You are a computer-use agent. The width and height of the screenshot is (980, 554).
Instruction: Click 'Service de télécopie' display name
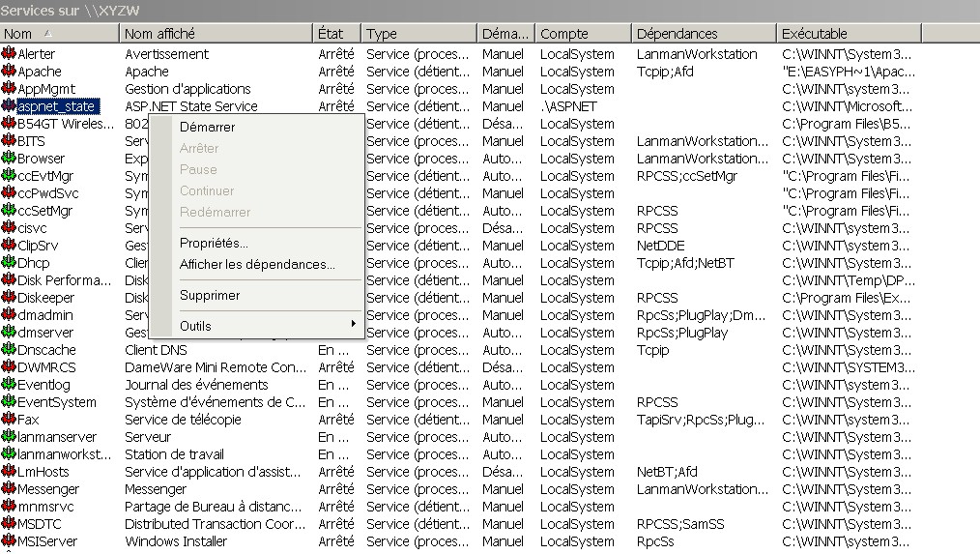(183, 420)
